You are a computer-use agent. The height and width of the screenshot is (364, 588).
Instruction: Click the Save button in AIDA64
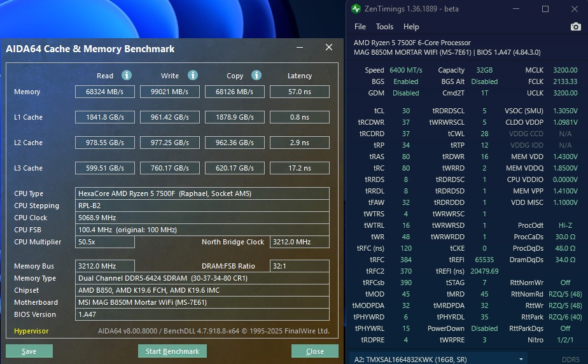[x=29, y=351]
